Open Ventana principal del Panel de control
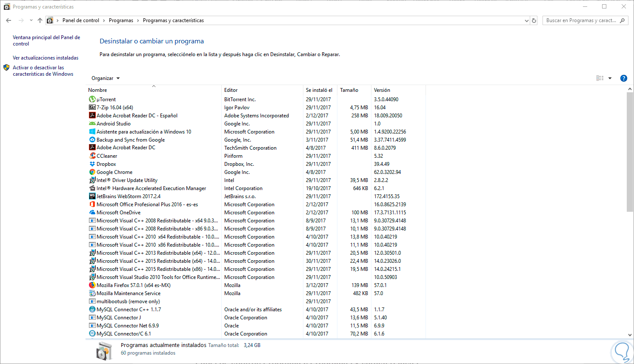This screenshot has width=634, height=364. [46, 40]
